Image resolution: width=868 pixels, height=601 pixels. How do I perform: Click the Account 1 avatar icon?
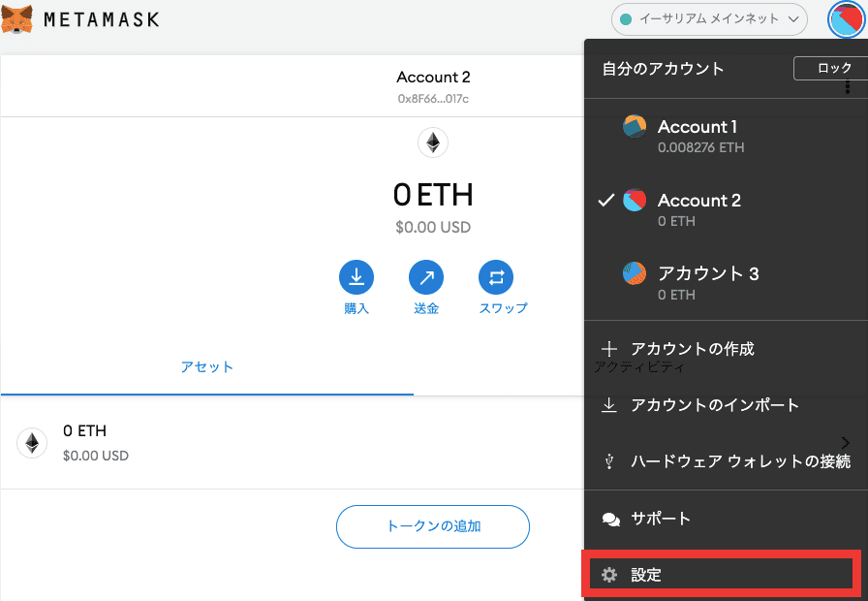pos(635,126)
